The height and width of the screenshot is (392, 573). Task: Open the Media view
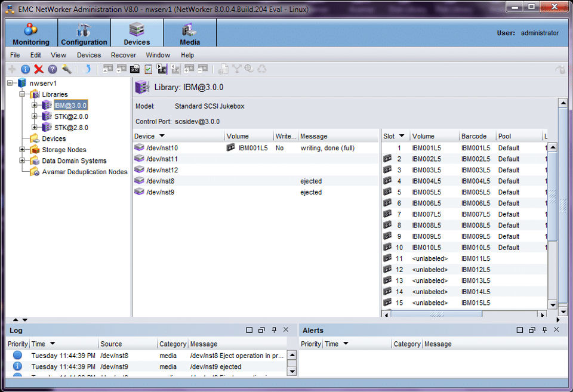pos(190,33)
